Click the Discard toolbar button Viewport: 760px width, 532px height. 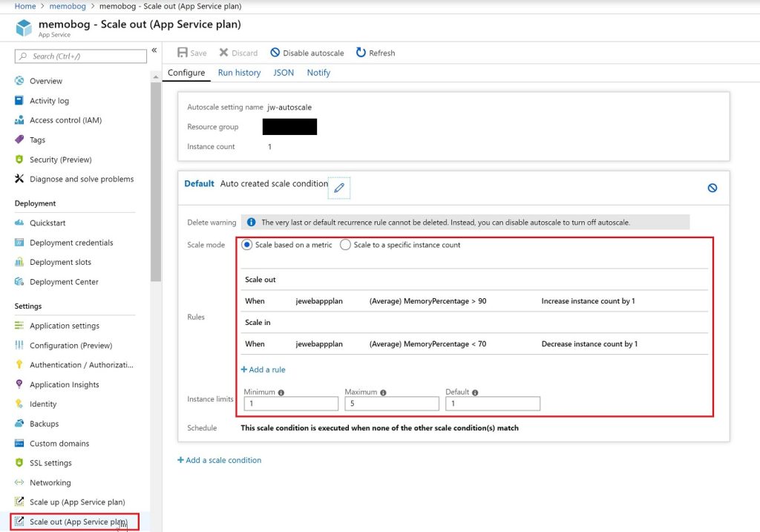[238, 53]
